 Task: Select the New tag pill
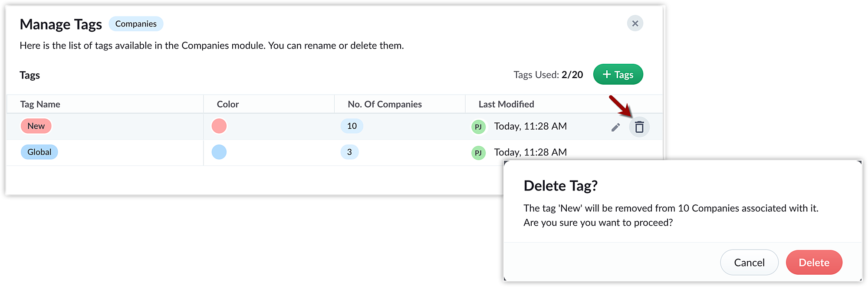[x=36, y=126]
